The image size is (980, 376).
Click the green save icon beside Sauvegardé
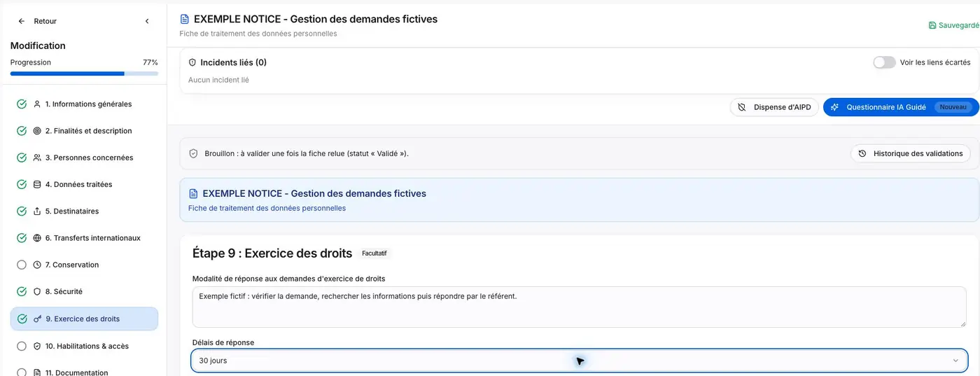[x=932, y=25]
